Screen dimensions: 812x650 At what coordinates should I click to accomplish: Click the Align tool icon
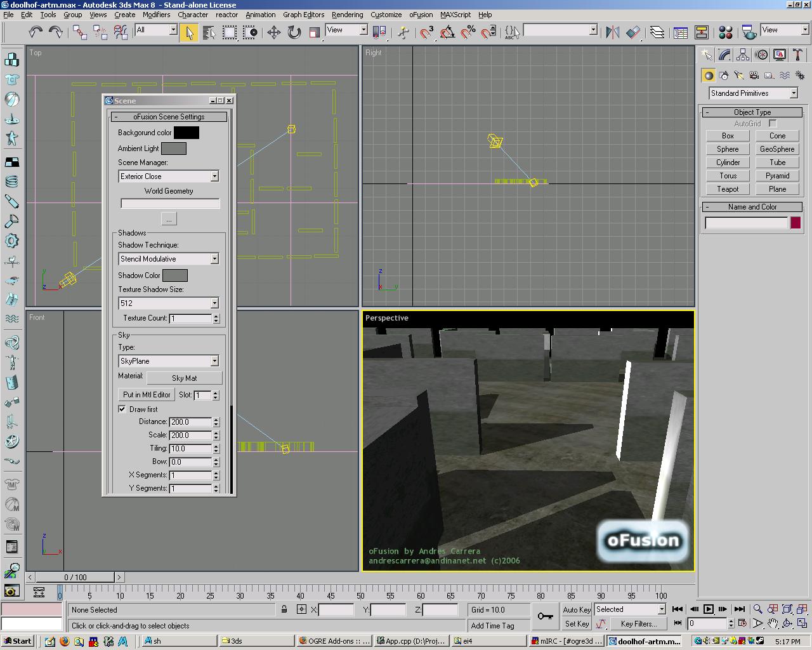(x=632, y=32)
